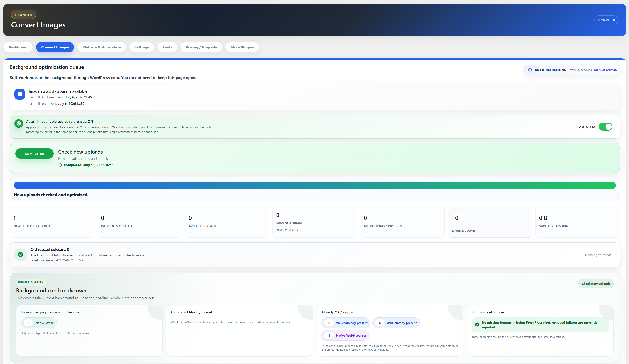Image resolution: width=629 pixels, height=364 pixels.
Task: Click the Check new uploads button
Action: pyautogui.click(x=596, y=284)
